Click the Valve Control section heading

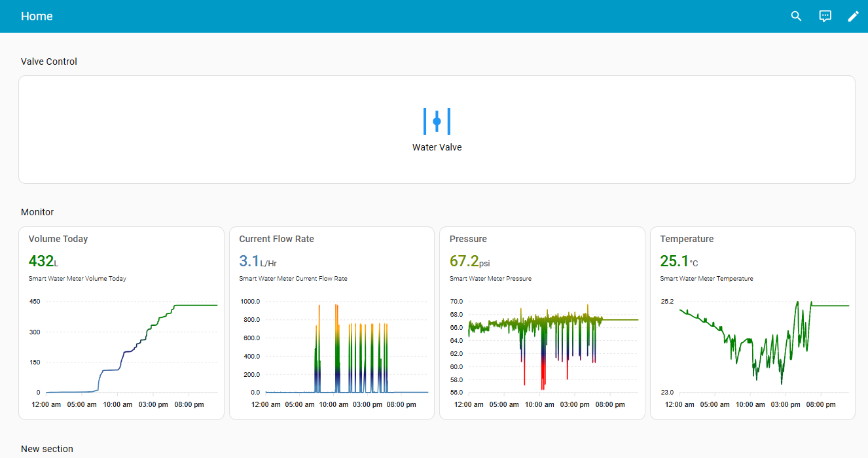49,62
